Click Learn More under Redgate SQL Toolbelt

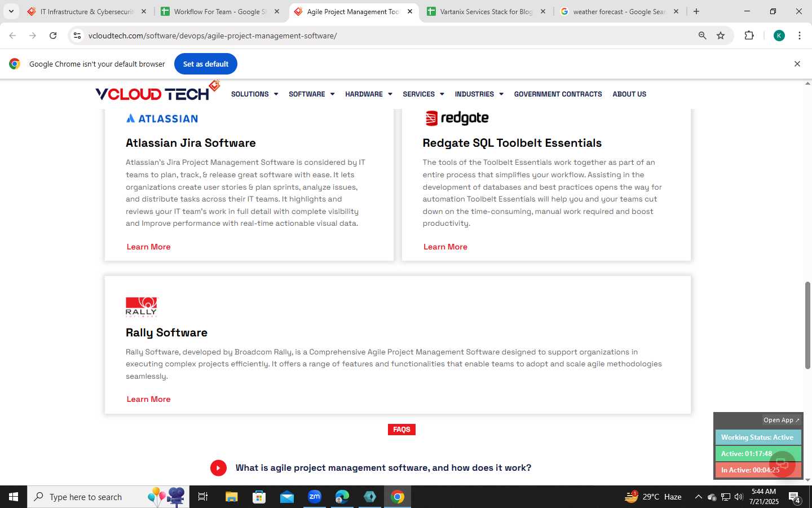pos(445,247)
